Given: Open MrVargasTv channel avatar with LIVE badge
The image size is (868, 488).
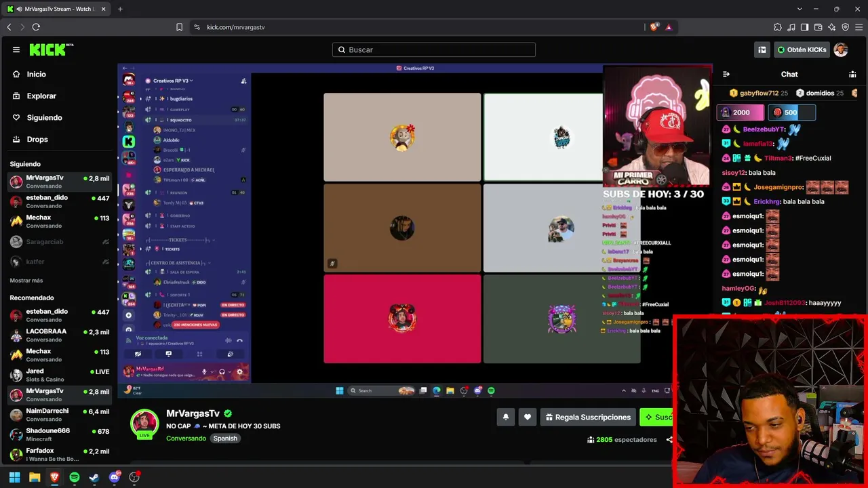Looking at the screenshot, I should (144, 424).
